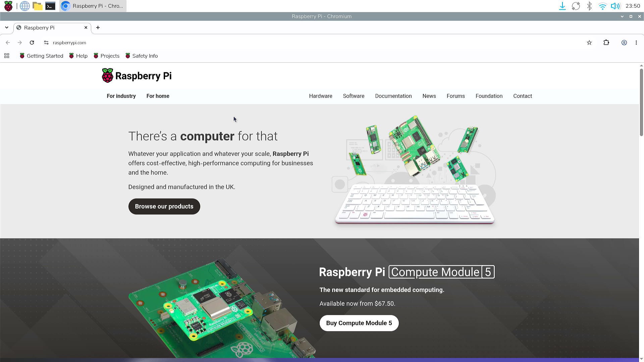Launch the Terminal from the taskbar
Screen dimensions: 644x362
[x=50, y=6]
